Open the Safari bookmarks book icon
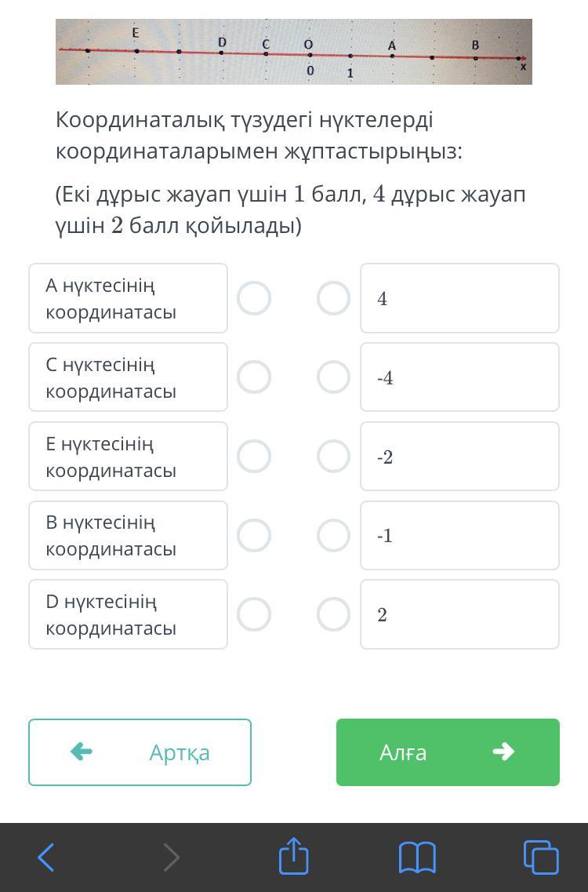588x892 pixels. tap(417, 857)
